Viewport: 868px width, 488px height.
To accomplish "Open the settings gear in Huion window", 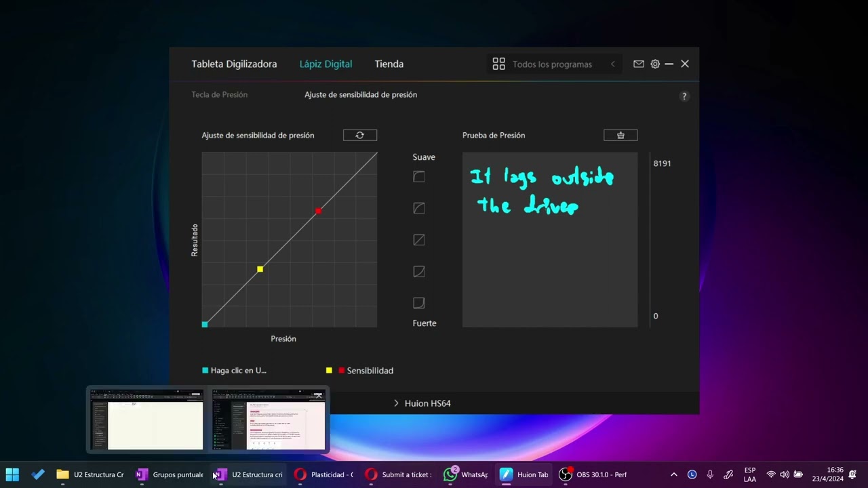I will point(655,64).
